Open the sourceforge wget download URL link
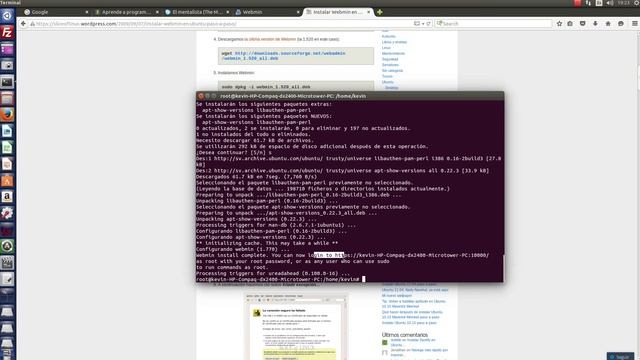Image resolution: width=640 pixels, height=360 pixels. (283, 56)
